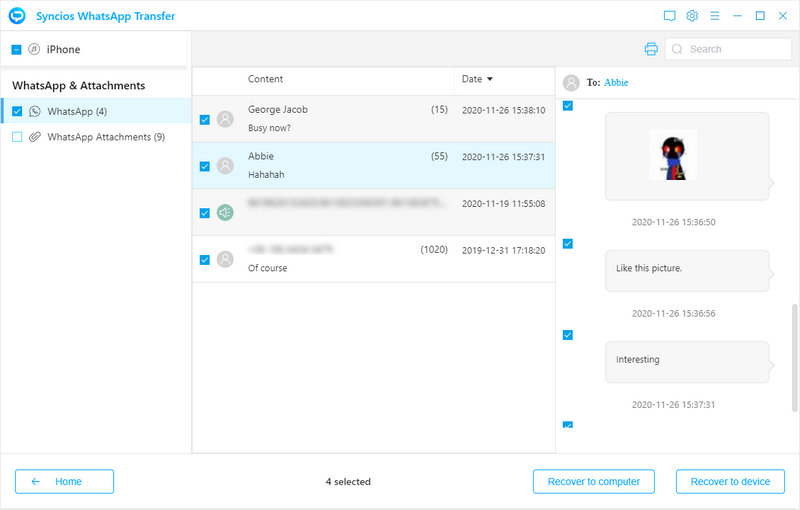This screenshot has width=800, height=510.
Task: Open the picture thumbnail in chat
Action: coord(673,155)
